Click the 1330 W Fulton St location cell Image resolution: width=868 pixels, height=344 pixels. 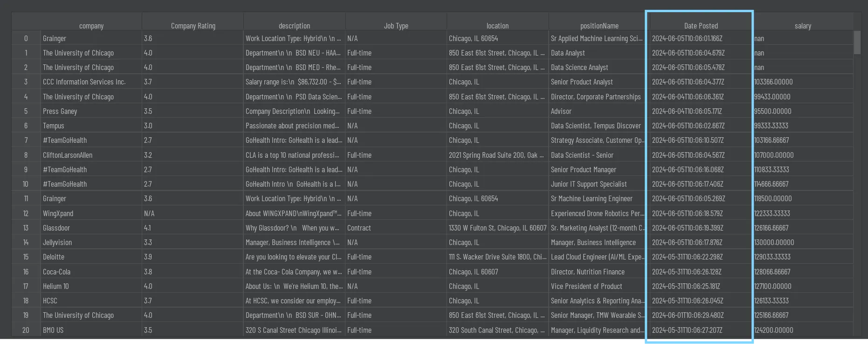point(497,228)
